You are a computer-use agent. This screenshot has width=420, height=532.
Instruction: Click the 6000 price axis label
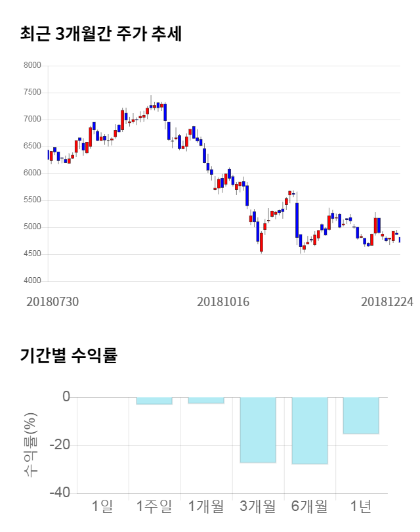click(32, 173)
